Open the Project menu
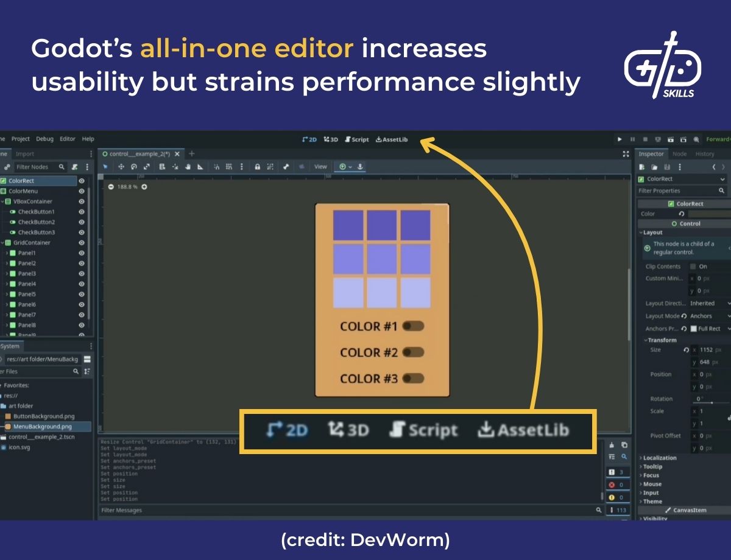 [21, 139]
